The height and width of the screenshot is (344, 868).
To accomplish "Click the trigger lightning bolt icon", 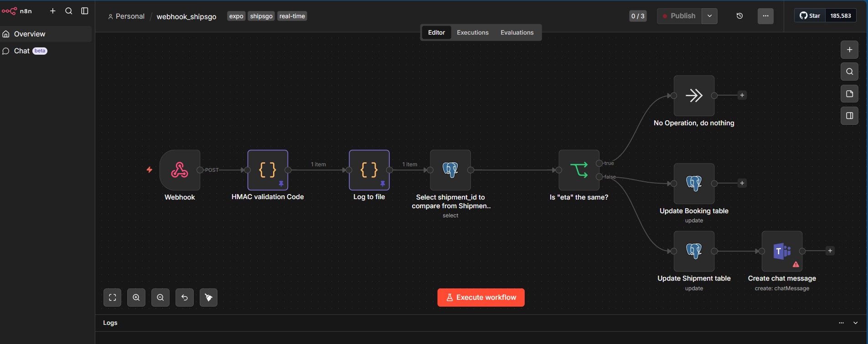I will coord(150,170).
